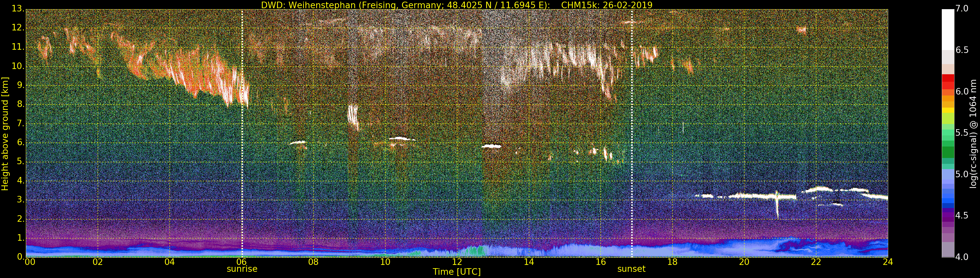Click the "5.0" colorbar tick label

point(962,174)
